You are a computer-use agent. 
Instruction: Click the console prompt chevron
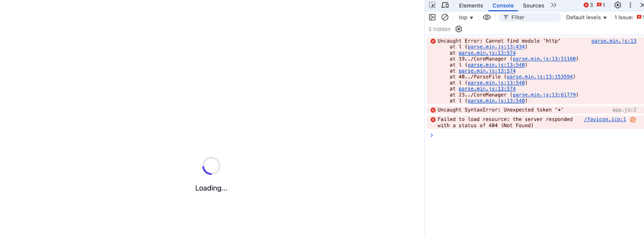tap(431, 135)
